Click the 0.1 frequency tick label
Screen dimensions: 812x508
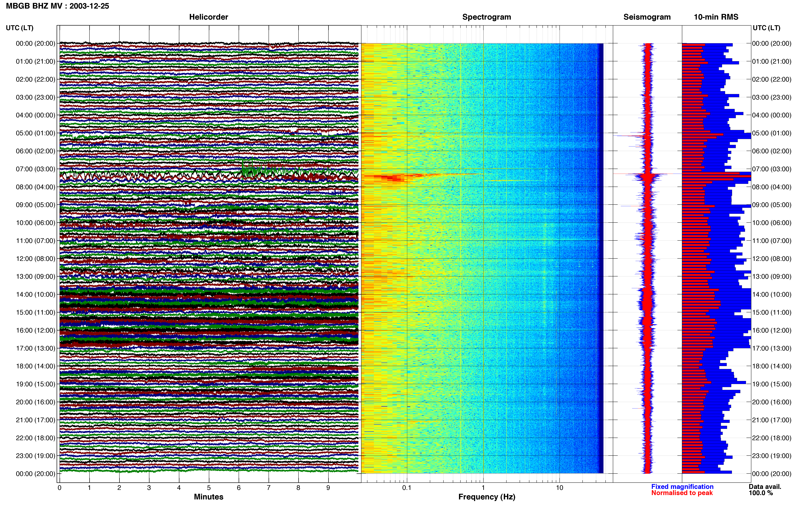[407, 488]
